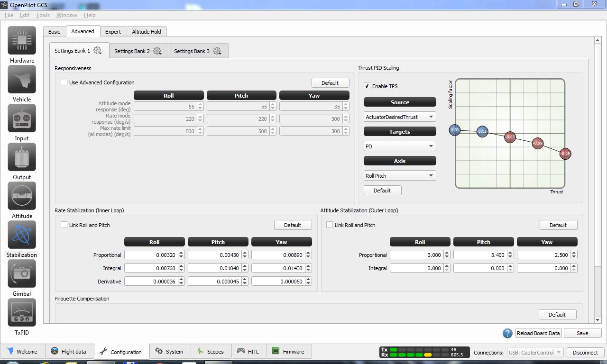Toggle the Enable TPS checkbox

click(x=367, y=86)
